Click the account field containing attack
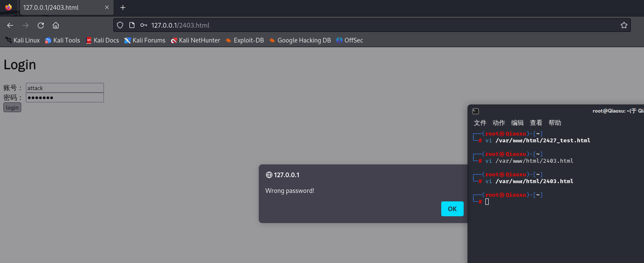The width and height of the screenshot is (644, 263). pyautogui.click(x=65, y=88)
